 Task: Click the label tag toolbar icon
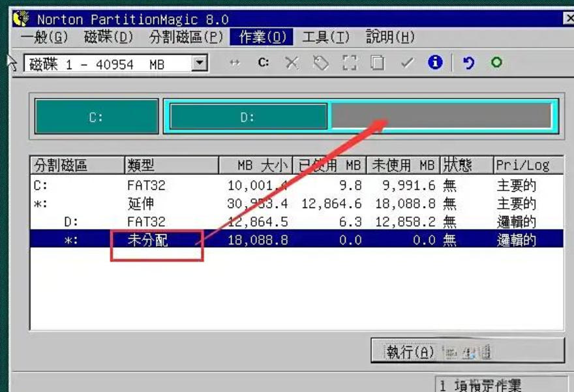click(321, 63)
